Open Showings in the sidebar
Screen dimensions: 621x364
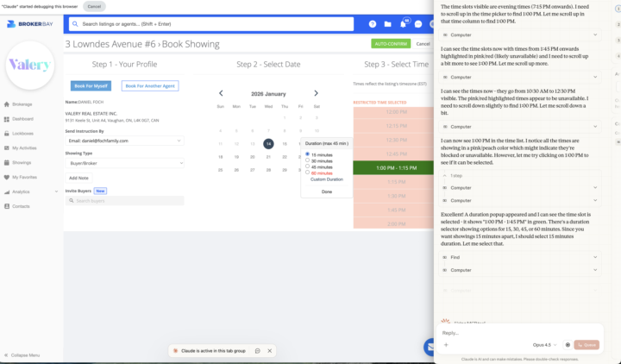(x=22, y=162)
